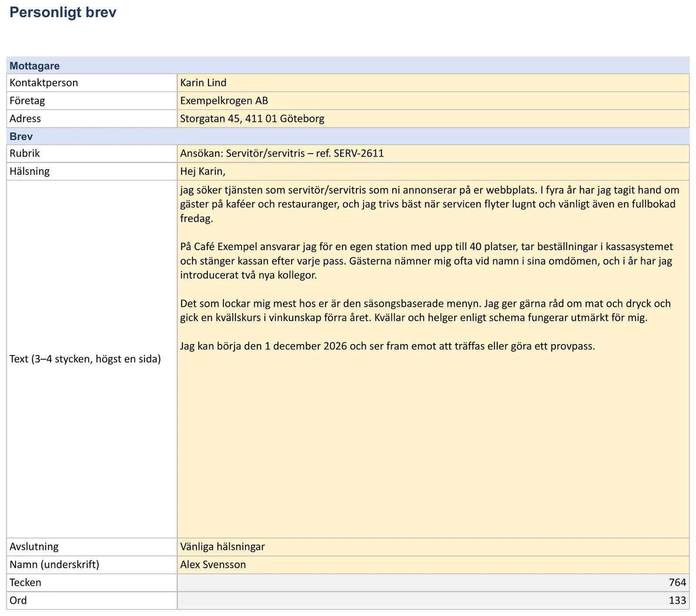Click the Adress field with Storgatan 45
The width and height of the screenshot is (696, 616).
[433, 118]
